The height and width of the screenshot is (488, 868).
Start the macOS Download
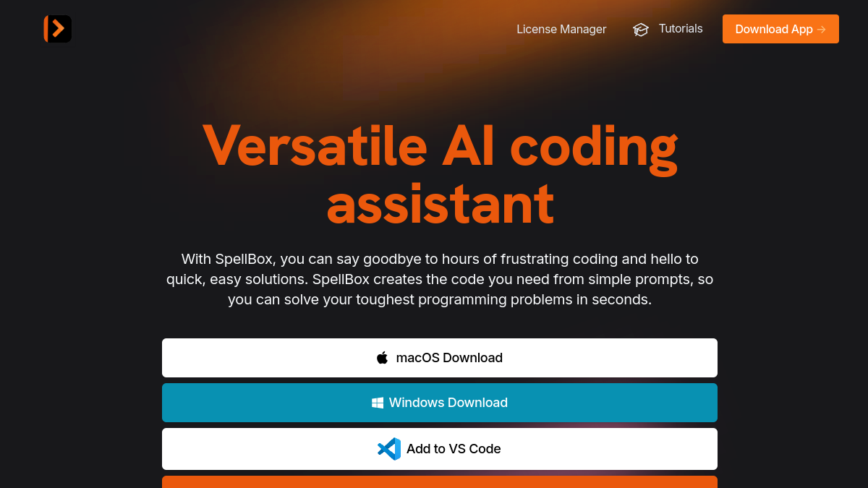pyautogui.click(x=440, y=358)
